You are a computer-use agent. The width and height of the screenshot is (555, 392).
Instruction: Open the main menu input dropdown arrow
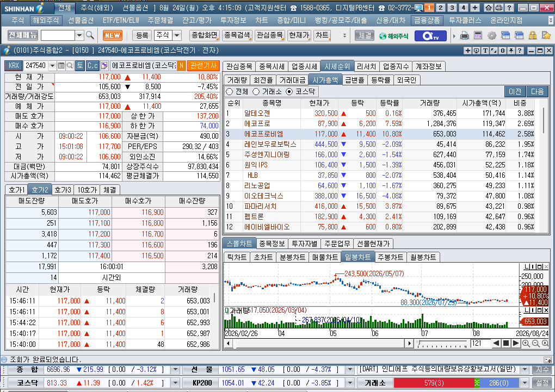[79, 35]
